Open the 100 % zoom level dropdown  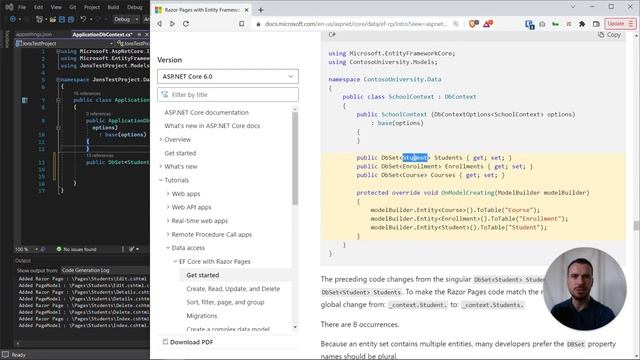[x=27, y=249]
